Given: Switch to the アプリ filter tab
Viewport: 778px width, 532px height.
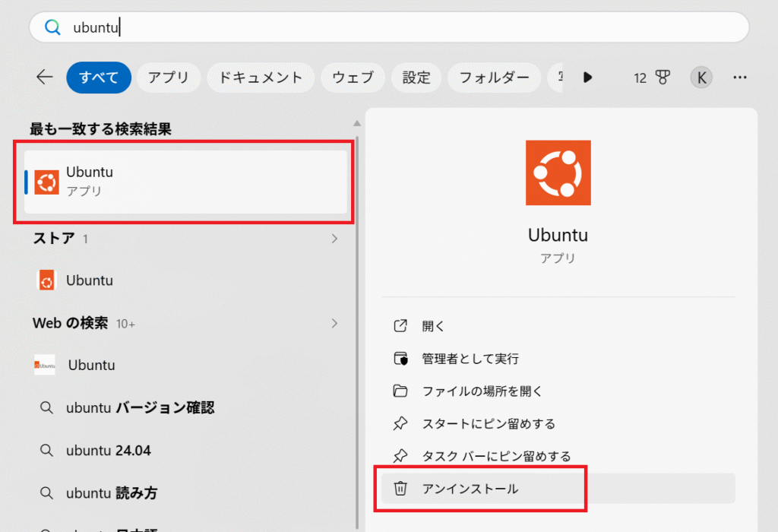Looking at the screenshot, I should coord(168,77).
